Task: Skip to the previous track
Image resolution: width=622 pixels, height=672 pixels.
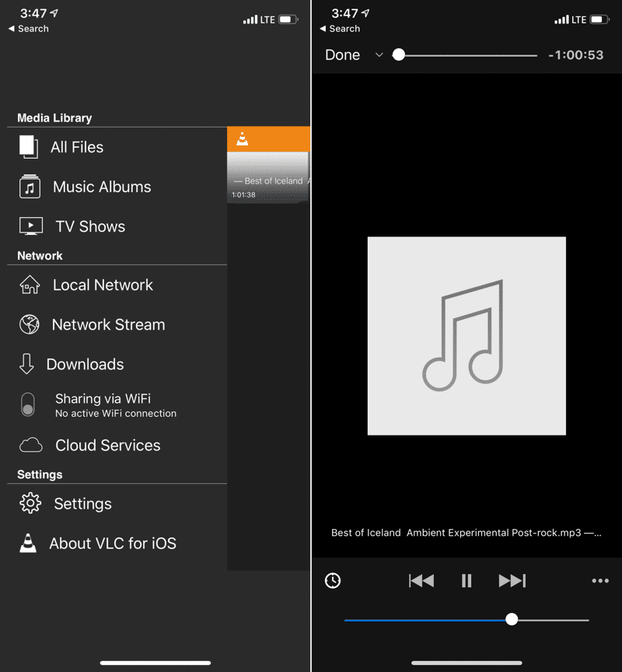Action: (x=421, y=580)
